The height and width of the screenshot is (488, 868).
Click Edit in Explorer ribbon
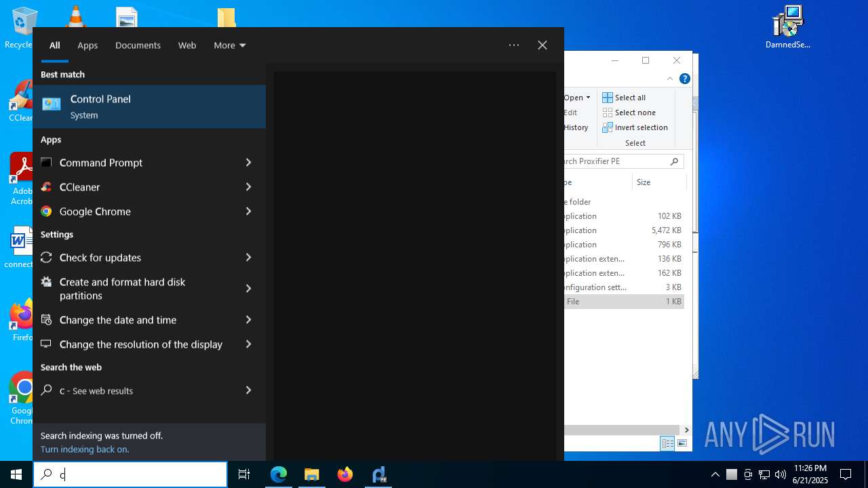pos(570,113)
